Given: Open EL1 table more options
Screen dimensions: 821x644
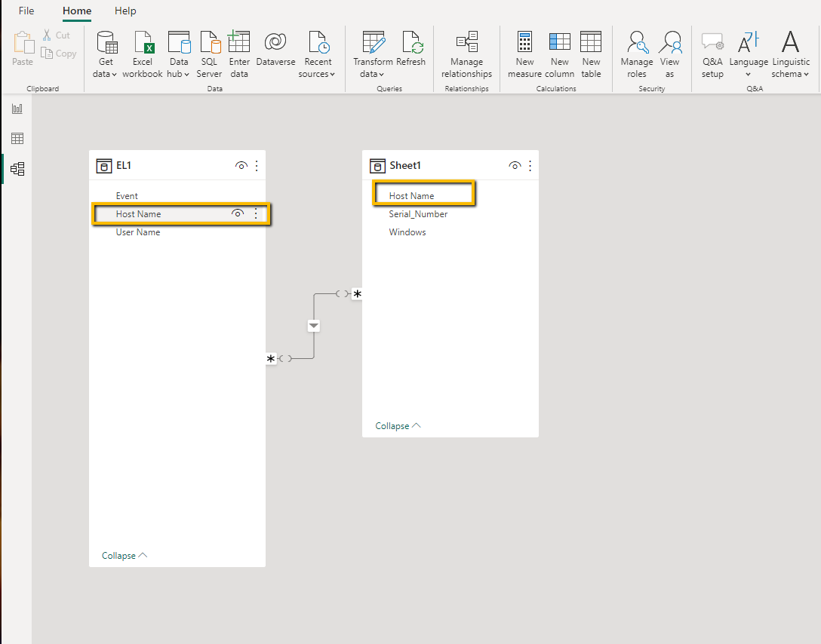Looking at the screenshot, I should point(257,166).
